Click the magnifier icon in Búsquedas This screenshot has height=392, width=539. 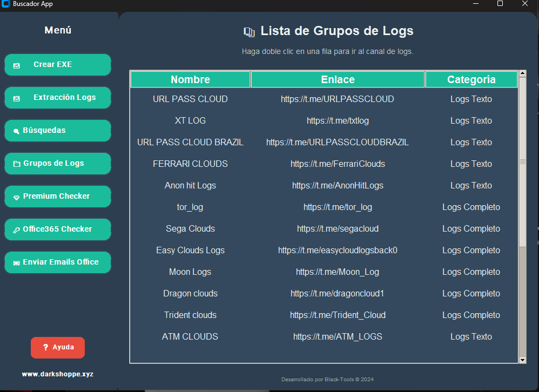[17, 131]
